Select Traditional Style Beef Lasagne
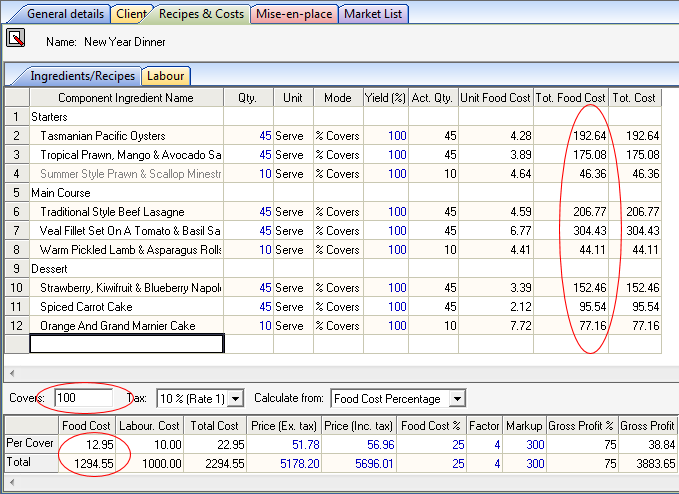The height and width of the screenshot is (494, 679). tap(126, 212)
